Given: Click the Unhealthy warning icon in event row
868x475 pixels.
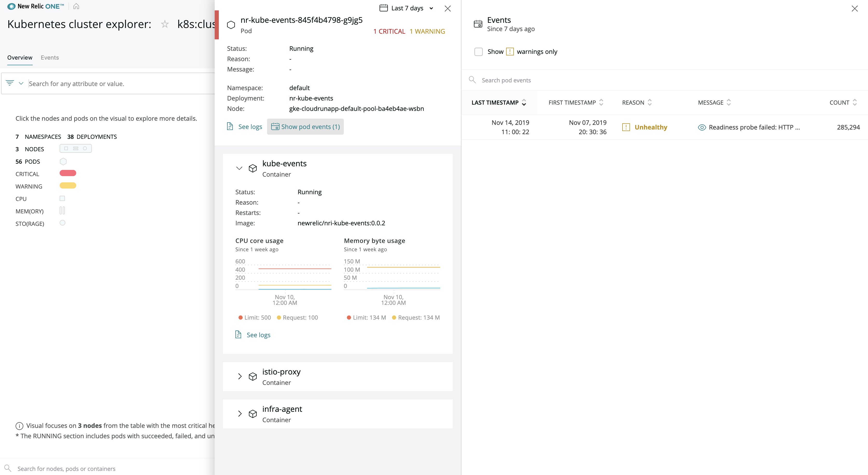Looking at the screenshot, I should (626, 127).
